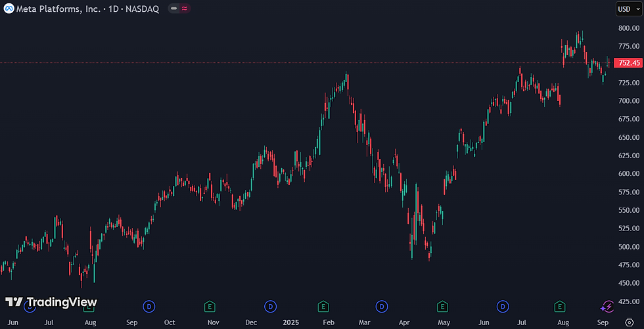Click the May label on time axis

[444, 322]
